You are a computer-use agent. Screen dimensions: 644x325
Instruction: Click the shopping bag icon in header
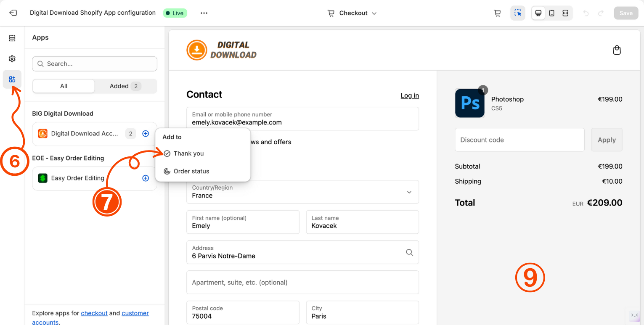pos(617,50)
